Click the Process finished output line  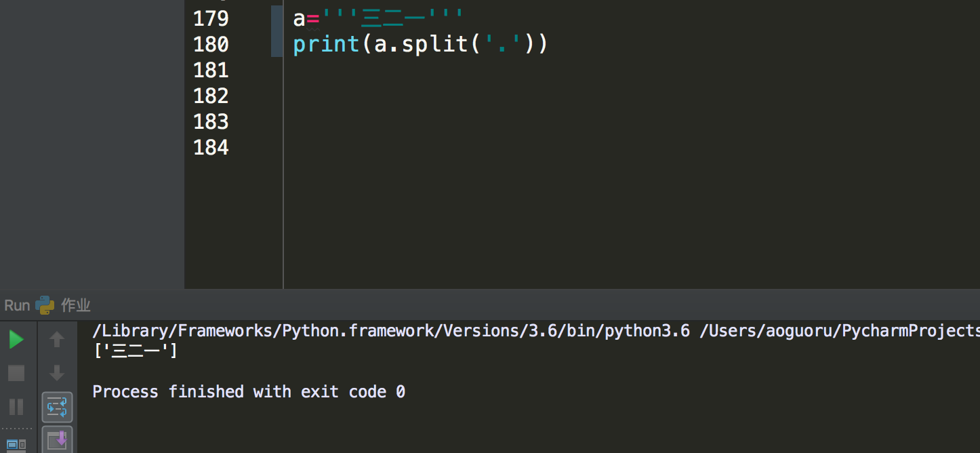click(249, 391)
